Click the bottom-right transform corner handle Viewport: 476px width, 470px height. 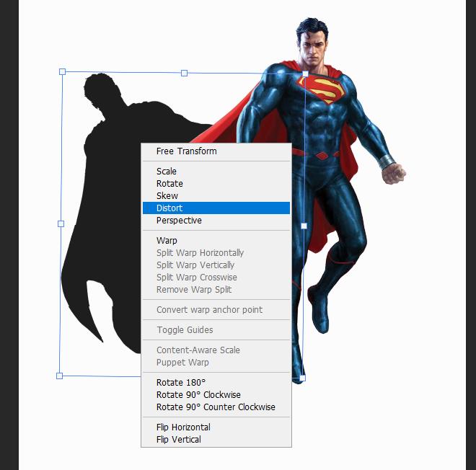[x=302, y=378]
